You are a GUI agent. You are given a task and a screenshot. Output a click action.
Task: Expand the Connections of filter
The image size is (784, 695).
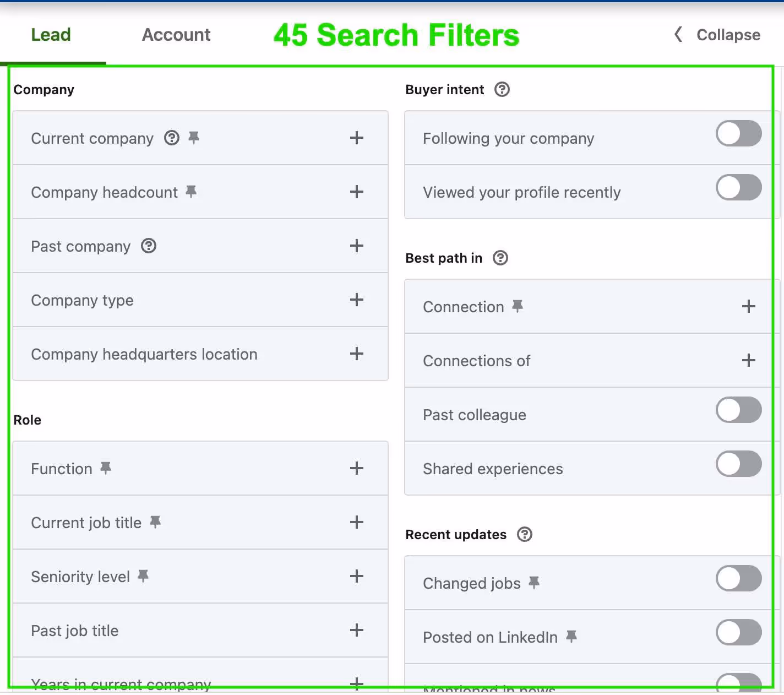click(x=749, y=360)
